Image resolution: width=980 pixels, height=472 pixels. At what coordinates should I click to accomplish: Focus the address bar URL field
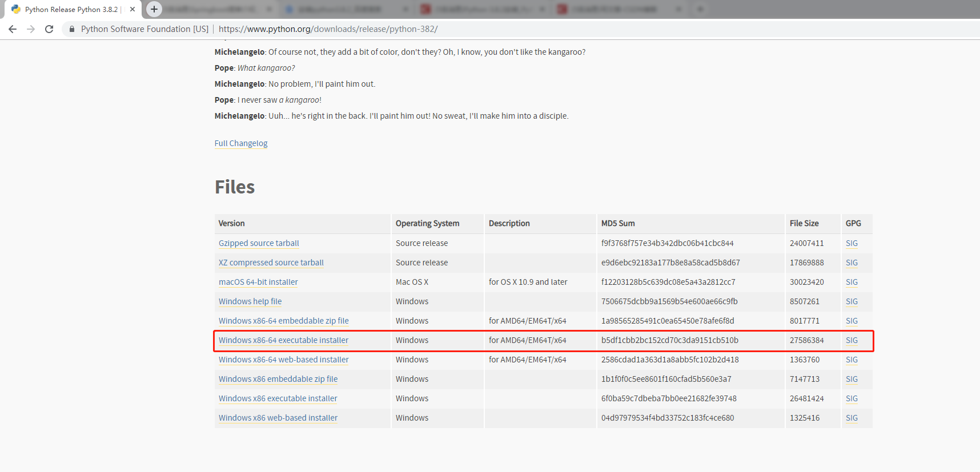328,29
